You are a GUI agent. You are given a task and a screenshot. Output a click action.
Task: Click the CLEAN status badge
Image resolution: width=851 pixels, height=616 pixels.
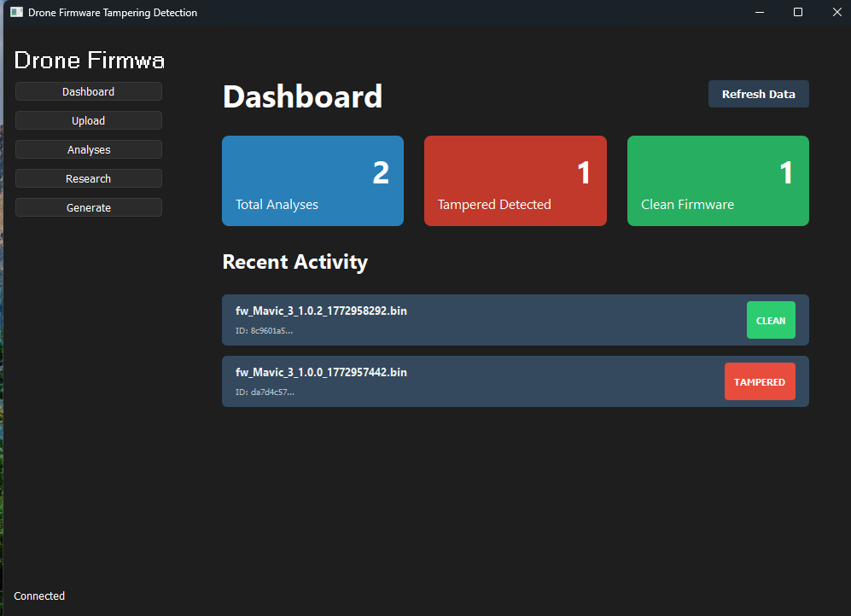(x=770, y=320)
